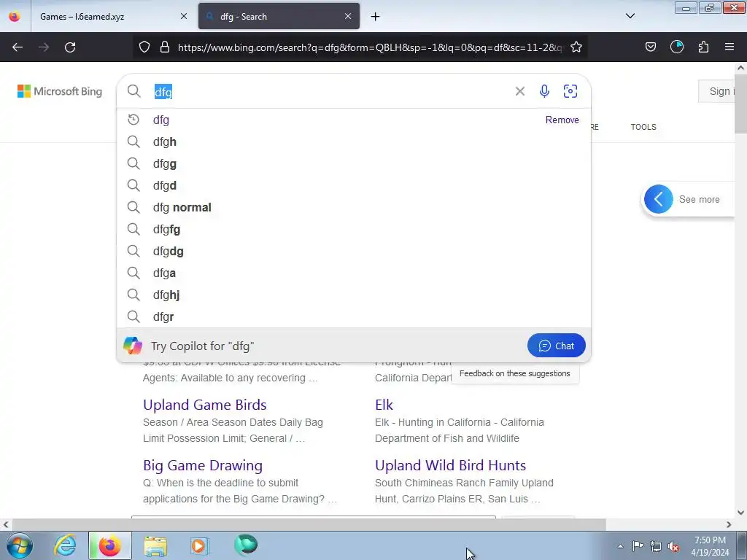
Task: Open the Firefox account circle icon
Action: click(x=676, y=47)
